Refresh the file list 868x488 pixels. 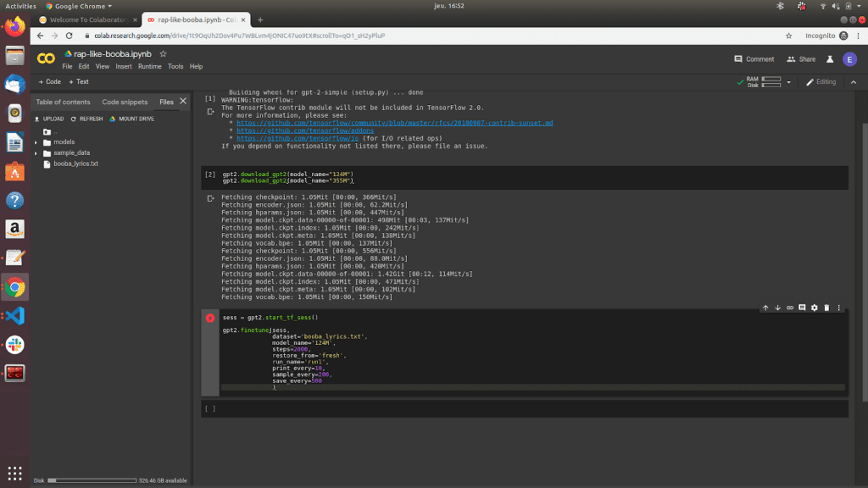pyautogui.click(x=86, y=119)
